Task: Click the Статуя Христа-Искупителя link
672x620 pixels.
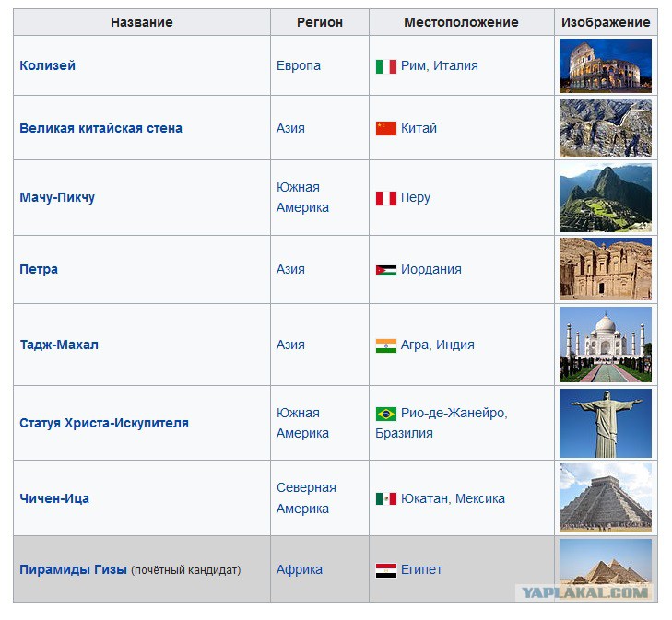Action: (x=103, y=424)
